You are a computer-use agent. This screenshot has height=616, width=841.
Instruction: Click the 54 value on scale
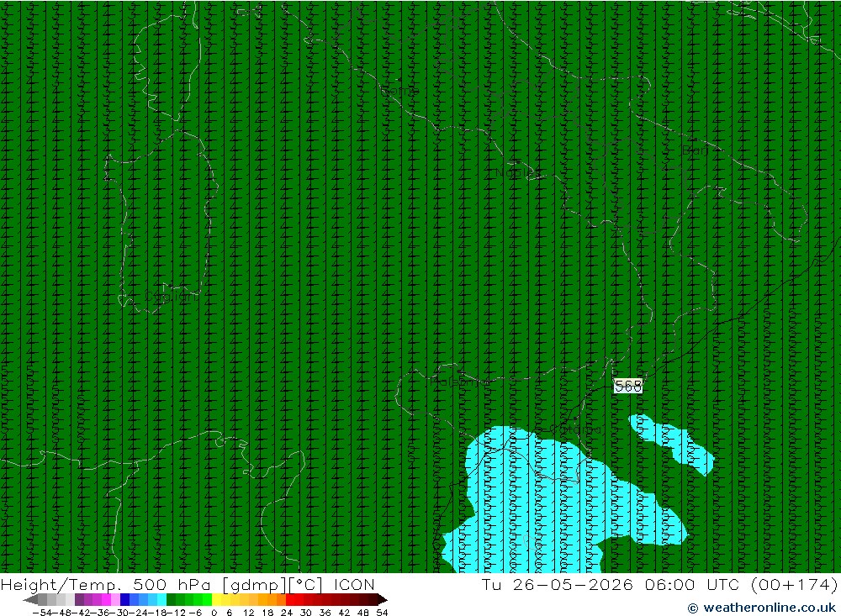click(382, 613)
